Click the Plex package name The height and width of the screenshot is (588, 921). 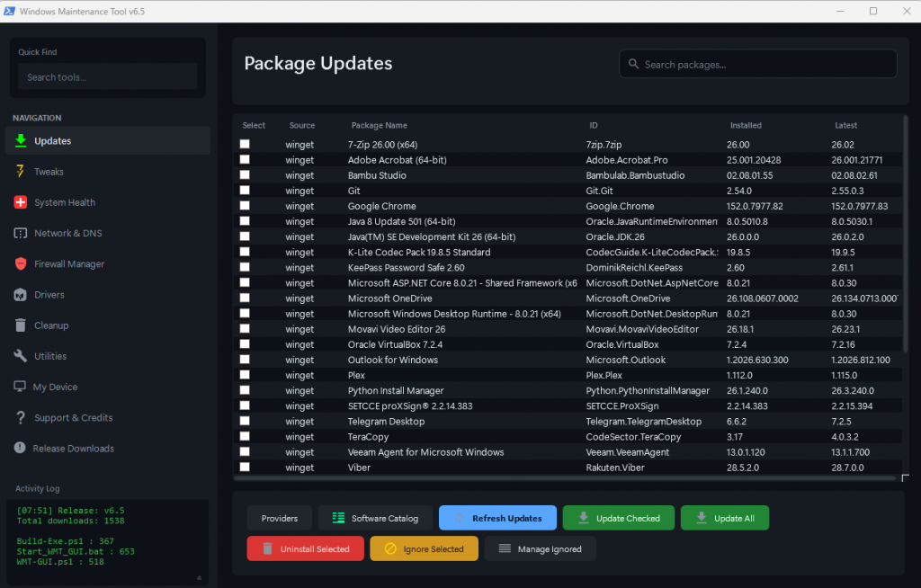click(x=356, y=375)
